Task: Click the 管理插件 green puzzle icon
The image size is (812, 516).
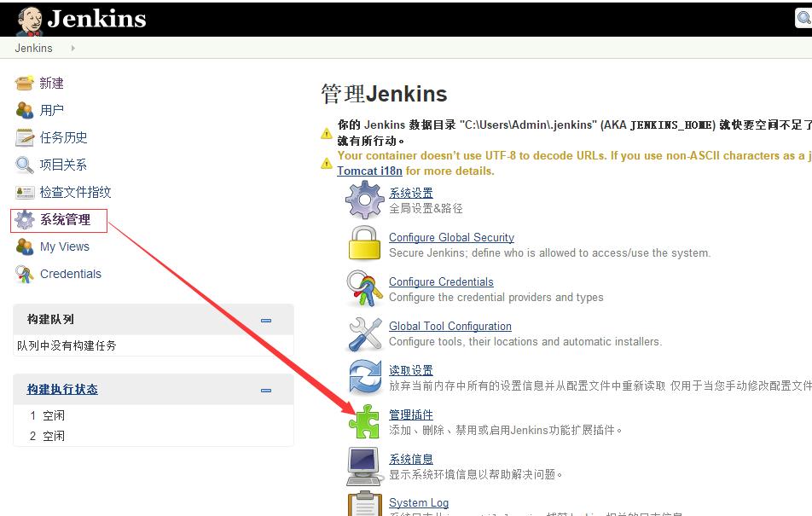Action: coord(364,421)
